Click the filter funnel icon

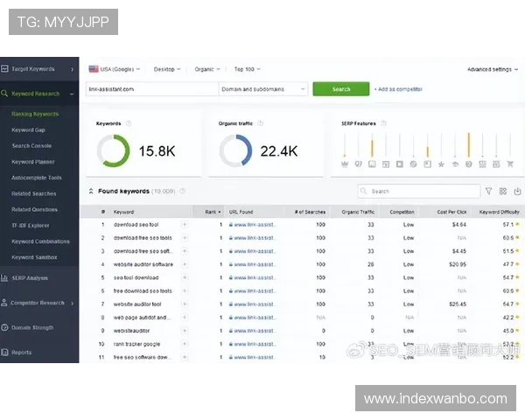click(488, 191)
